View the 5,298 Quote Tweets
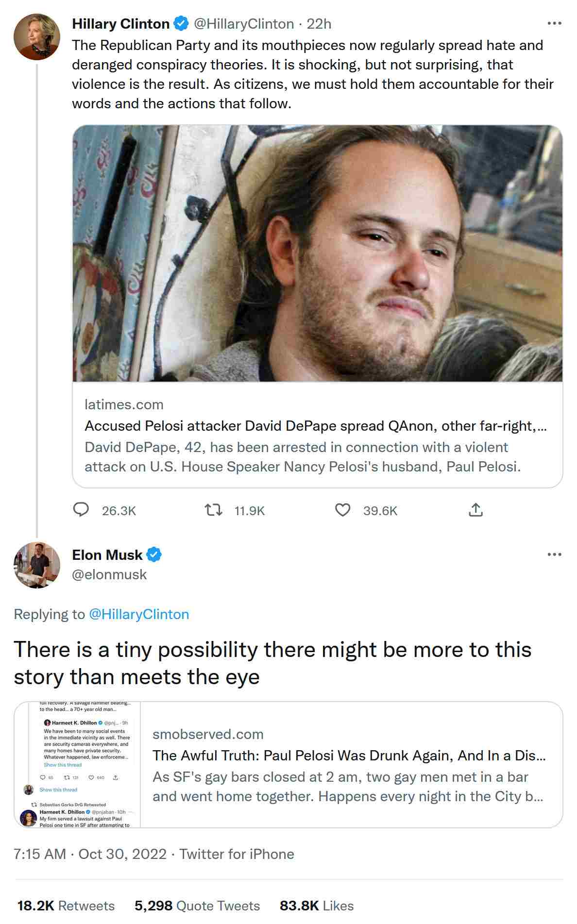 point(197,906)
